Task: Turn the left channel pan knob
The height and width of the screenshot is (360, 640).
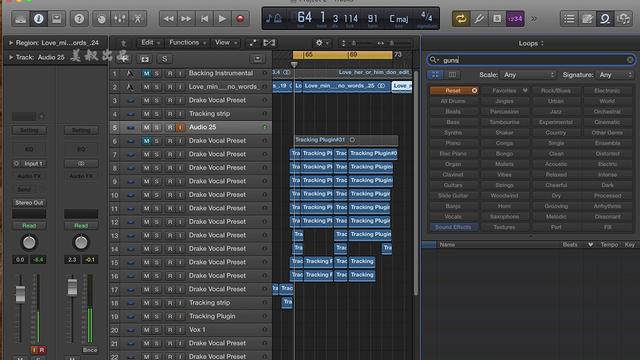Action: tap(29, 242)
